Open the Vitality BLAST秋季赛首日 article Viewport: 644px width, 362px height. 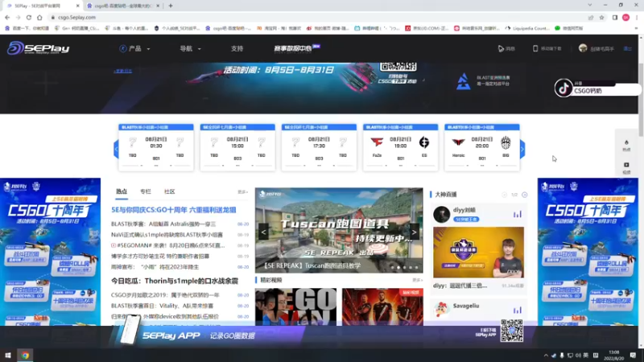(163, 306)
